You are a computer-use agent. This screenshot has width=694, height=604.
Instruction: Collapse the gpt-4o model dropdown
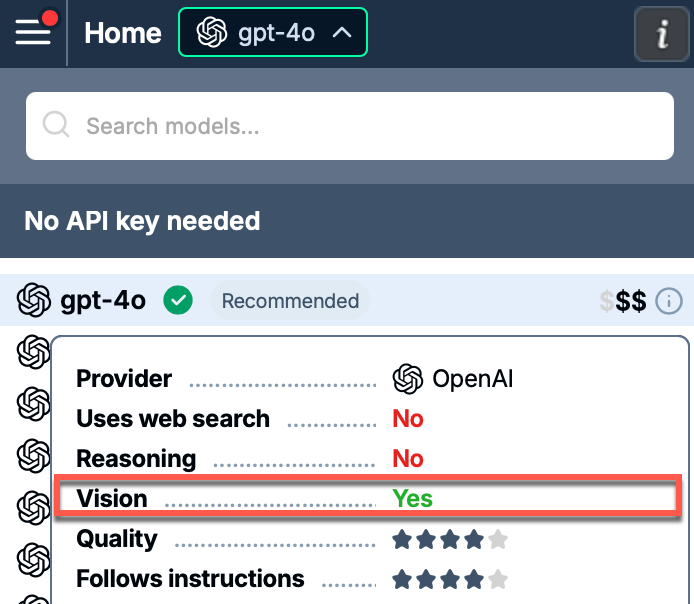click(273, 32)
